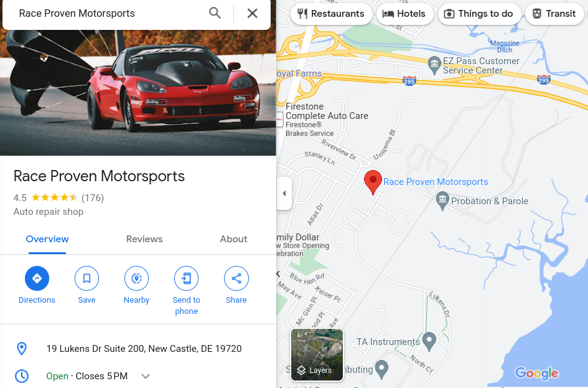Click the Race Proven Motorsports search field
Image resolution: width=588 pixels, height=388 pixels.
point(109,14)
